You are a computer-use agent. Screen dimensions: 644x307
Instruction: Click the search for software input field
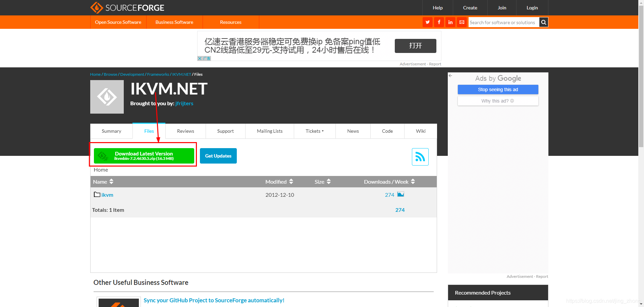503,22
